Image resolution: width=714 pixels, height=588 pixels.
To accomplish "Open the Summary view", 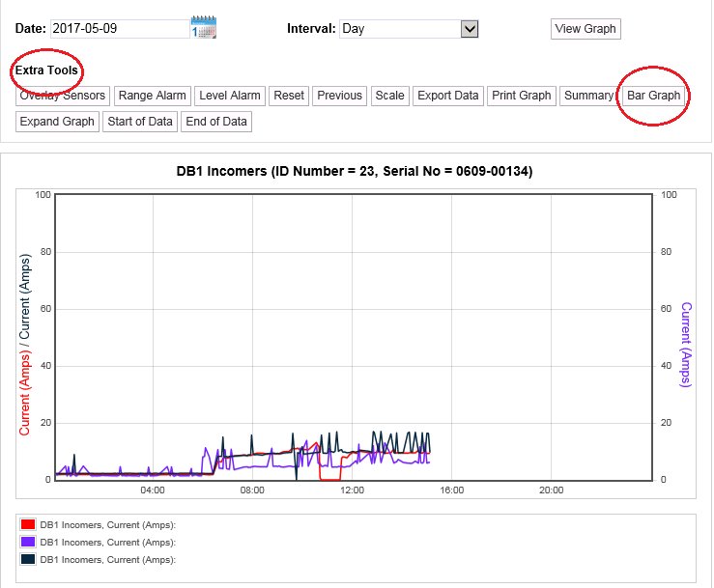I will pos(588,96).
